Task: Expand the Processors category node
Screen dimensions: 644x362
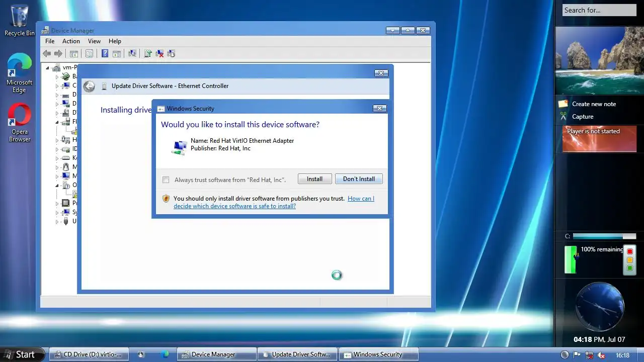Action: coord(57,204)
